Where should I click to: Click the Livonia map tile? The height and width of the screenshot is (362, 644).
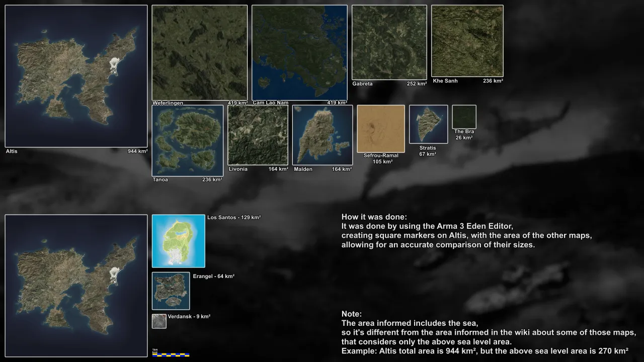click(258, 135)
